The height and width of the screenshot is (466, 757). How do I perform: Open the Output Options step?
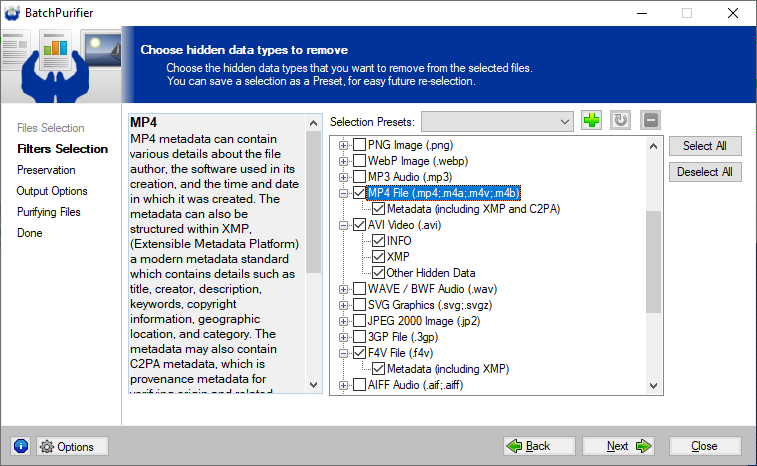[x=52, y=191]
